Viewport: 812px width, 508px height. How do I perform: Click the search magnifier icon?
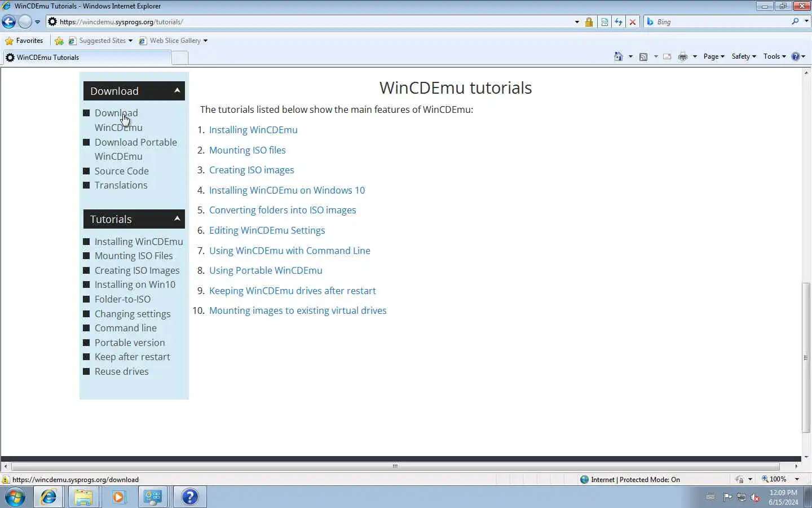click(795, 21)
